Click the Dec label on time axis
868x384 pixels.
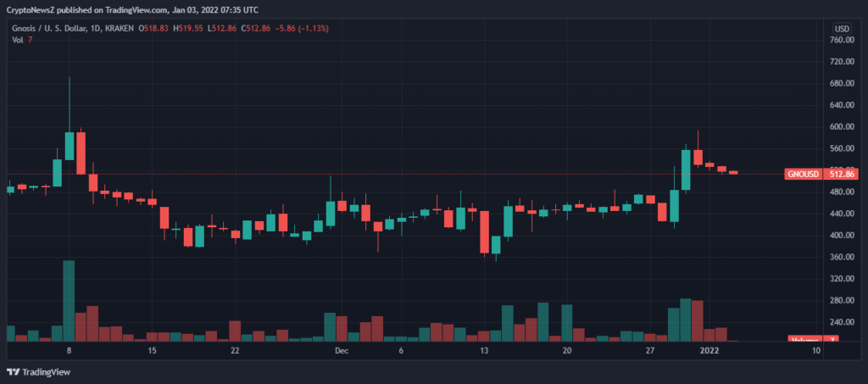342,351
